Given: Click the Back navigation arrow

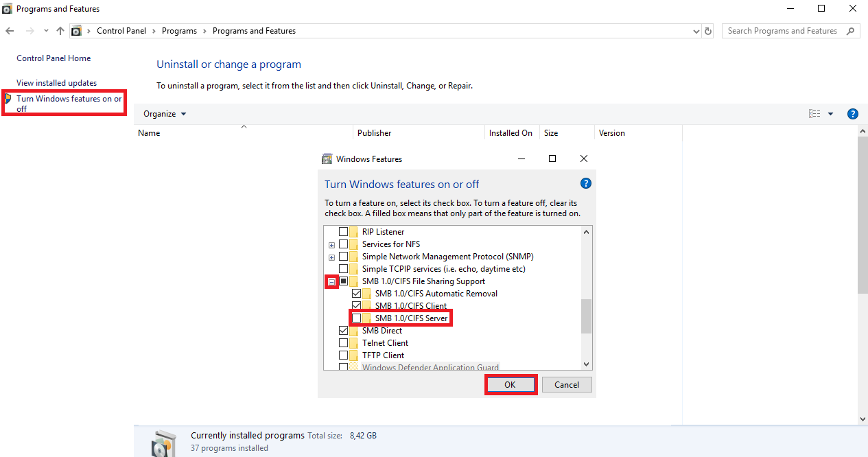Looking at the screenshot, I should (10, 31).
